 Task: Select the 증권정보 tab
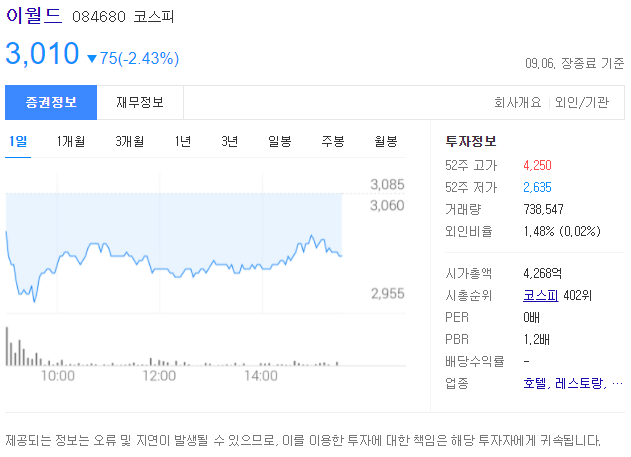(51, 102)
